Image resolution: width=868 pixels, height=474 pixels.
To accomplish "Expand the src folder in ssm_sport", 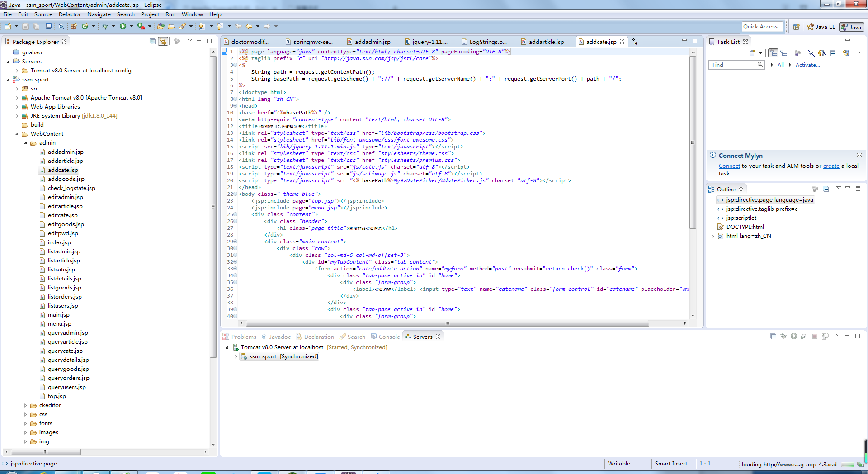I will [x=17, y=89].
